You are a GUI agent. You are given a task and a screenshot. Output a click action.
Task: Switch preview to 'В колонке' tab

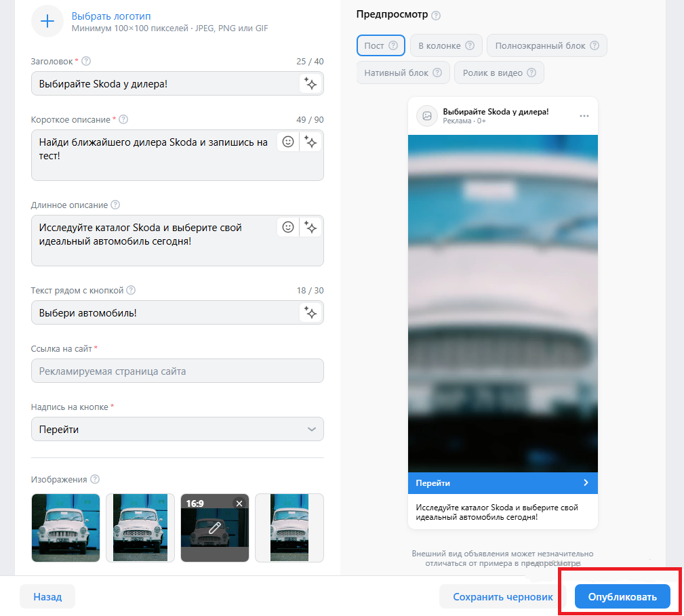pos(445,45)
